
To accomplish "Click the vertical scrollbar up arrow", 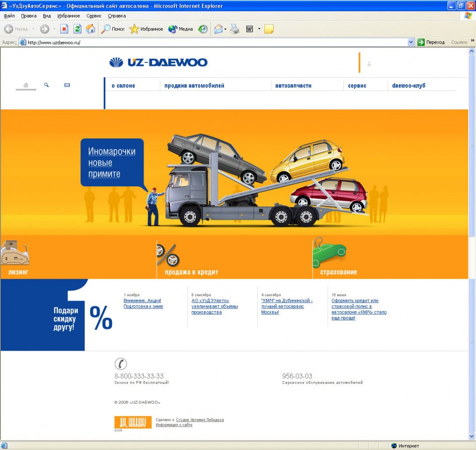I will pyautogui.click(x=472, y=51).
